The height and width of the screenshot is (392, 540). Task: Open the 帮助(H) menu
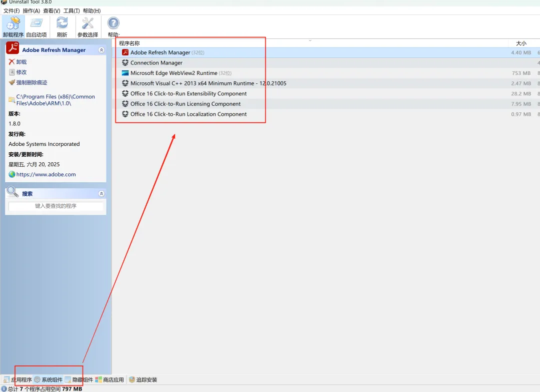pyautogui.click(x=92, y=10)
